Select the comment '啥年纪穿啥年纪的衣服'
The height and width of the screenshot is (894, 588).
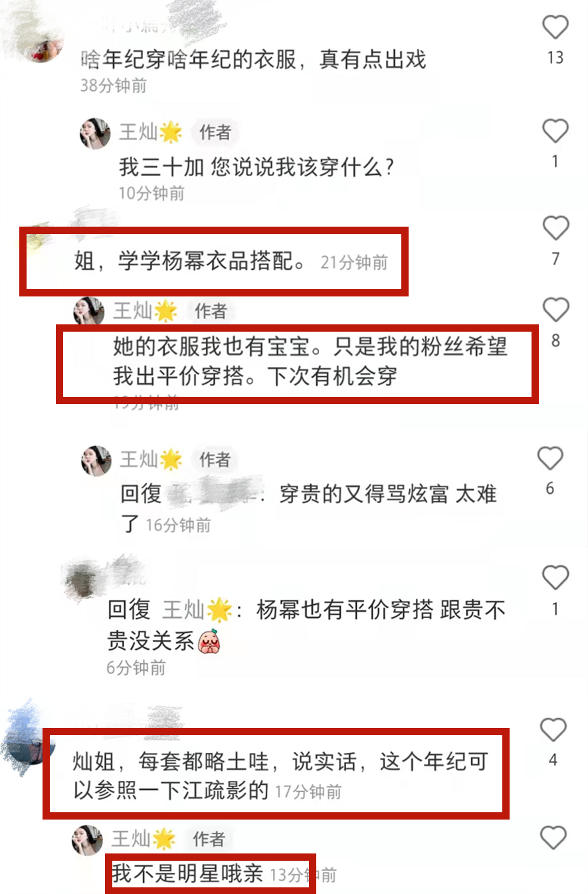[252, 60]
